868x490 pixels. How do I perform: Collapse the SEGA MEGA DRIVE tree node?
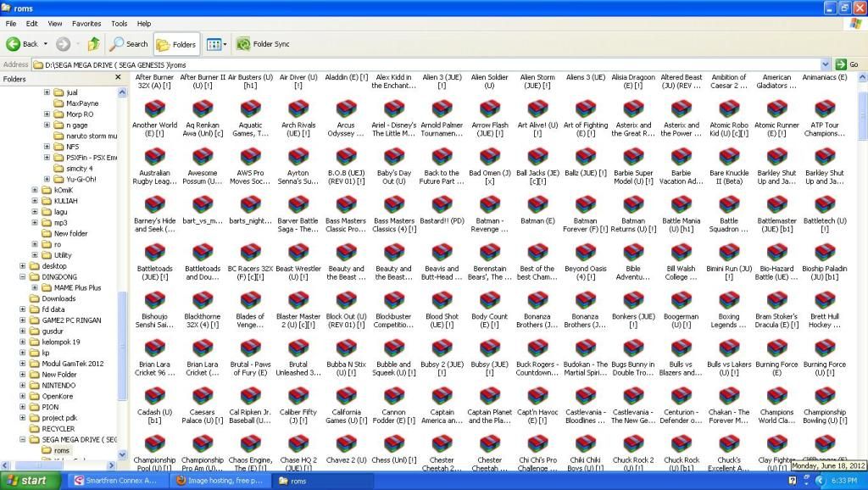[23, 439]
